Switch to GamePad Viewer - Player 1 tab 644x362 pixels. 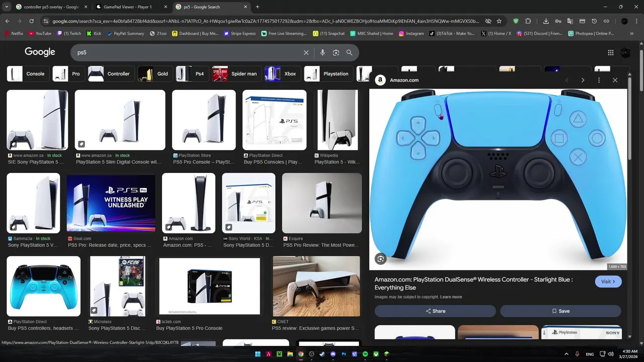pyautogui.click(x=131, y=7)
